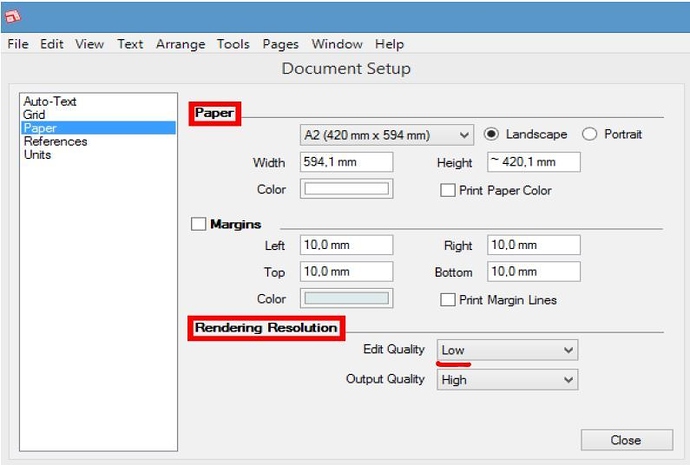Screen dimensions: 690x465
Task: Change the margin Color swatch
Action: (x=346, y=299)
